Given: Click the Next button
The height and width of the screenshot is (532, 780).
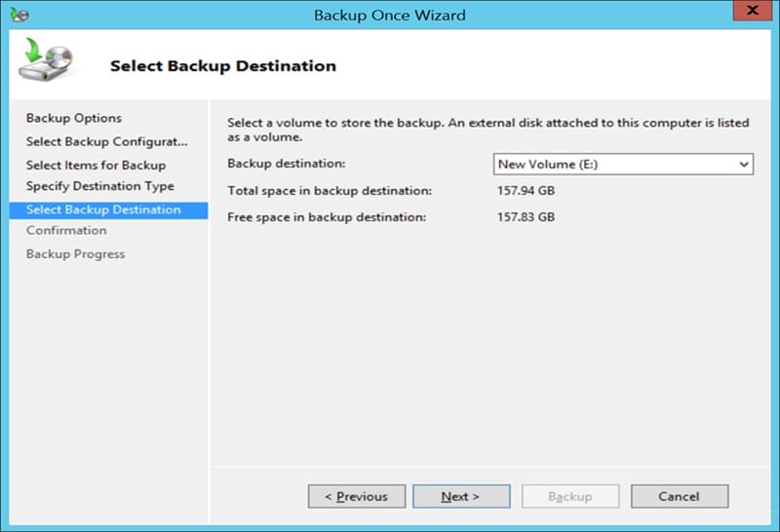Looking at the screenshot, I should click(461, 496).
